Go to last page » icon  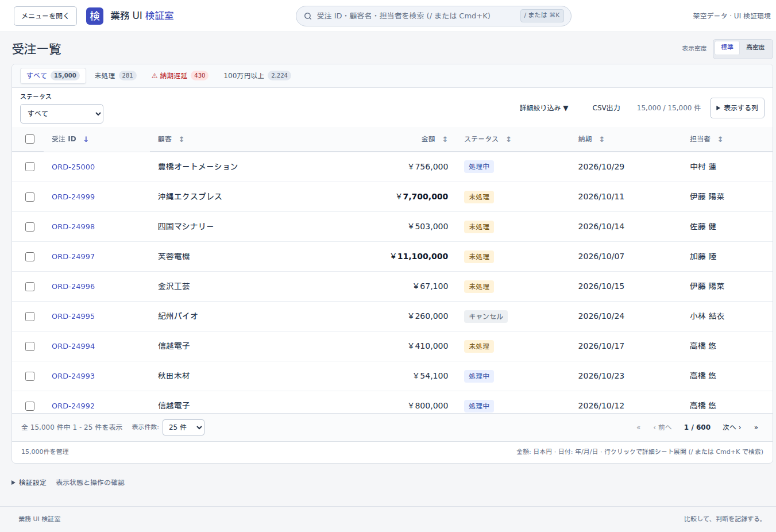(x=756, y=427)
